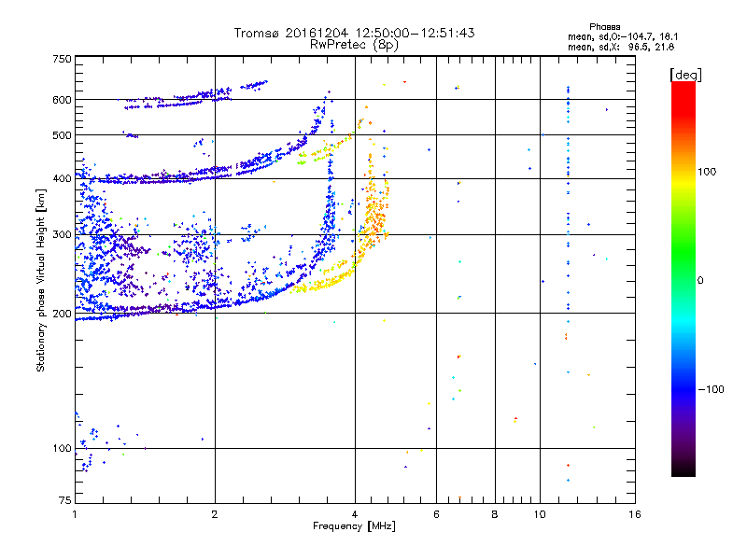Click the x-axis tick label '16'
The height and width of the screenshot is (560, 747).
(635, 514)
